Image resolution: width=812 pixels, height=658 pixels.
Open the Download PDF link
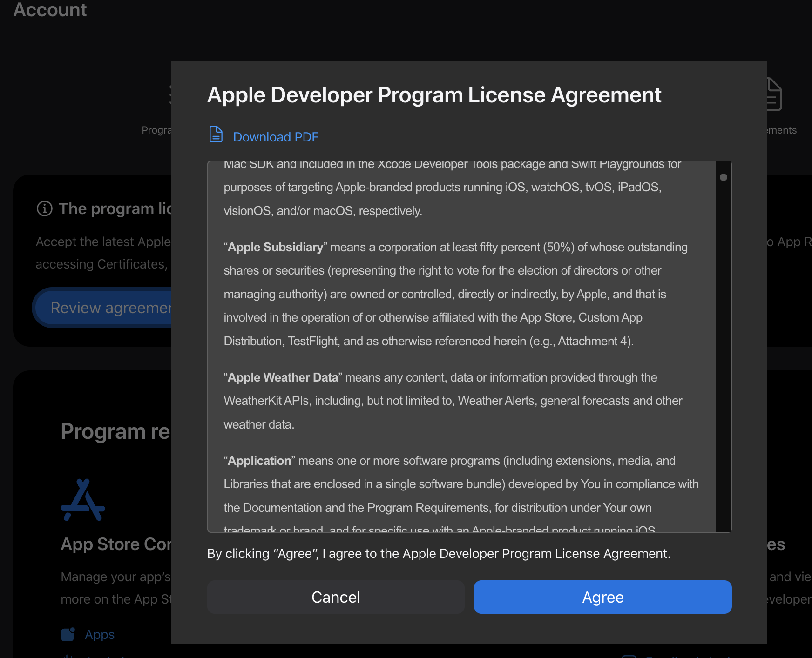(276, 137)
